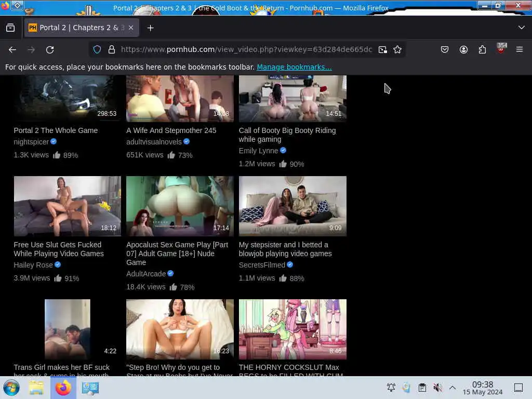This screenshot has width=532, height=399.
Task: Open the Portal 2 The Whole Game thumbnail
Action: [67, 99]
